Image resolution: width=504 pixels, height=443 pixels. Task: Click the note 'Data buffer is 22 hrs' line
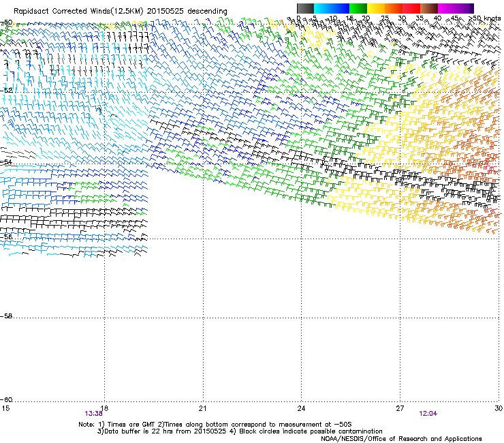tap(240, 431)
